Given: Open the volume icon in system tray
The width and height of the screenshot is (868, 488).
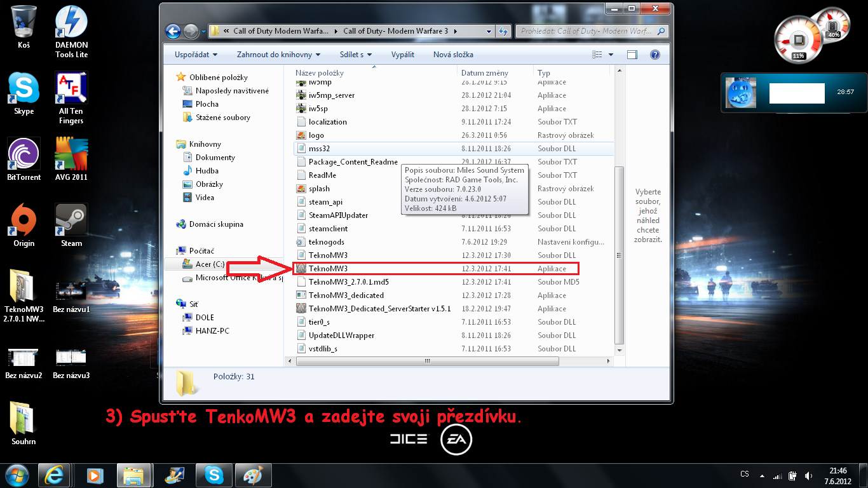Looking at the screenshot, I should 808,475.
